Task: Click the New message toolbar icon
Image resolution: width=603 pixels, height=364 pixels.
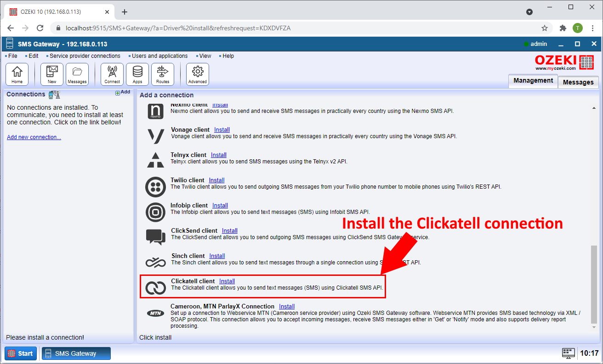Action: pyautogui.click(x=52, y=74)
